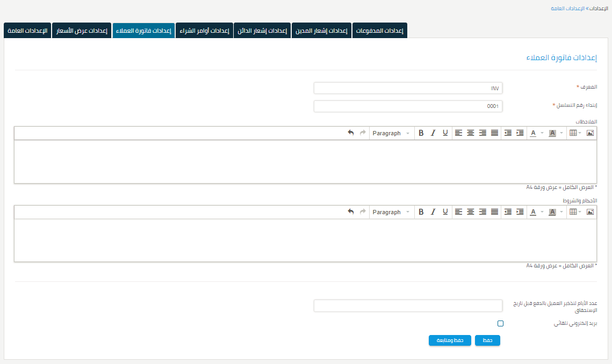Apply italic formatting in the terms editor
Viewport: 612px width, 364px height.
(x=433, y=212)
